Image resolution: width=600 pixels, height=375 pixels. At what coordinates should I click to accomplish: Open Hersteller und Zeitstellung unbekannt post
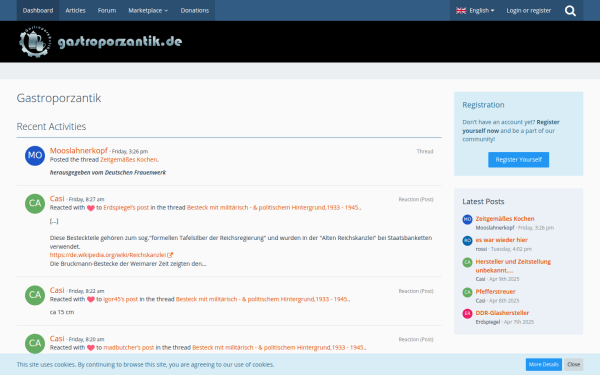click(x=513, y=266)
